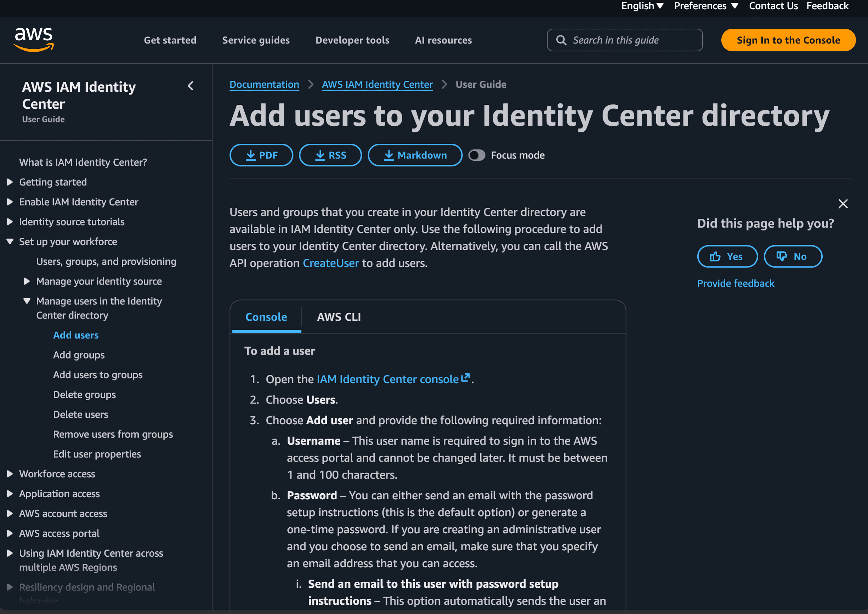Click the thumbs-down No button

pos(793,256)
